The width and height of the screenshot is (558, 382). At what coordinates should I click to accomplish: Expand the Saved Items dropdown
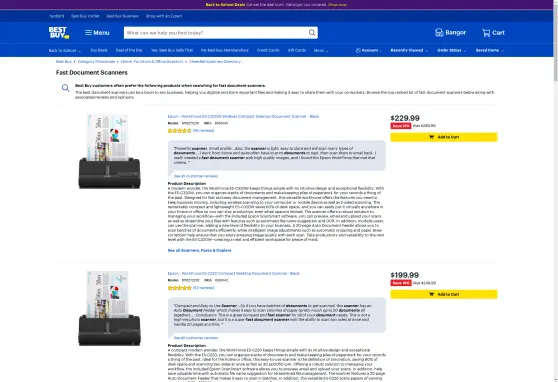tap(490, 50)
